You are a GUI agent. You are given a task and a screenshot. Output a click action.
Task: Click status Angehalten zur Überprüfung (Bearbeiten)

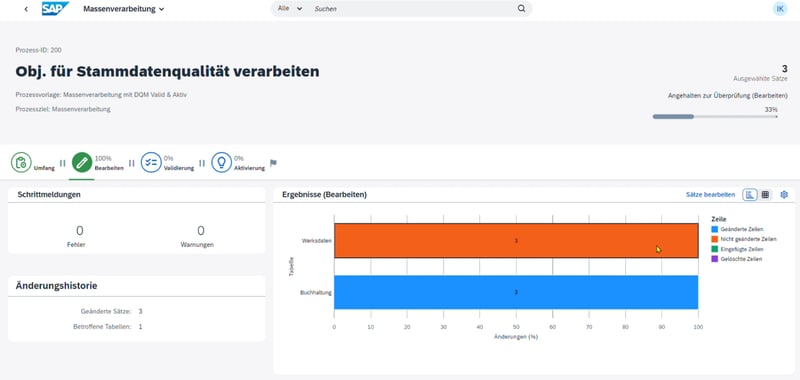click(x=728, y=95)
